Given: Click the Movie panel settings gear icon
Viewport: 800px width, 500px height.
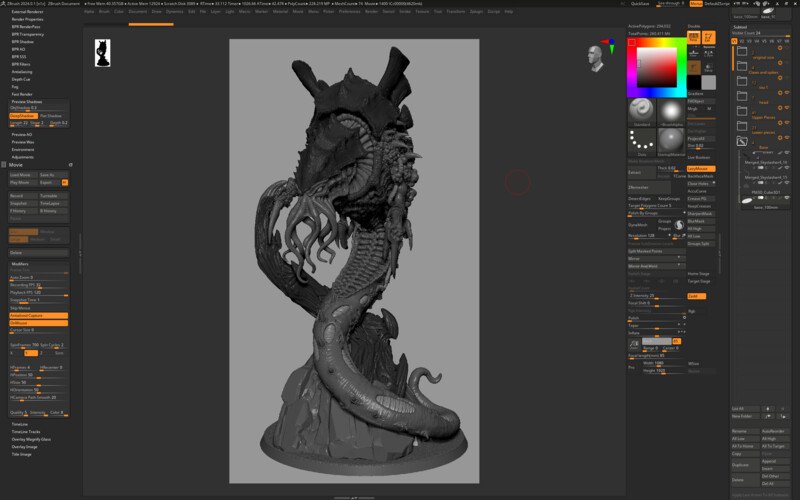Looking at the screenshot, I should click(70, 165).
